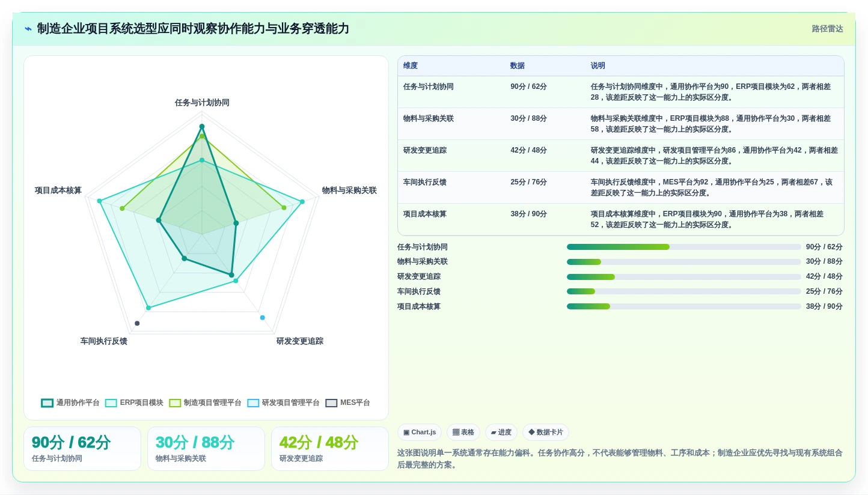Click the dark gray point near 车间执行反馈 axis
Viewport: 868px width, 495px height.
137,323
